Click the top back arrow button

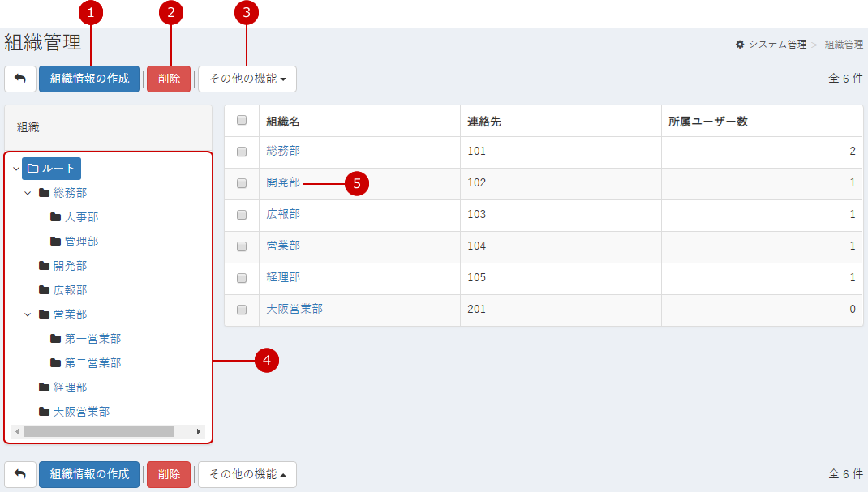click(20, 79)
